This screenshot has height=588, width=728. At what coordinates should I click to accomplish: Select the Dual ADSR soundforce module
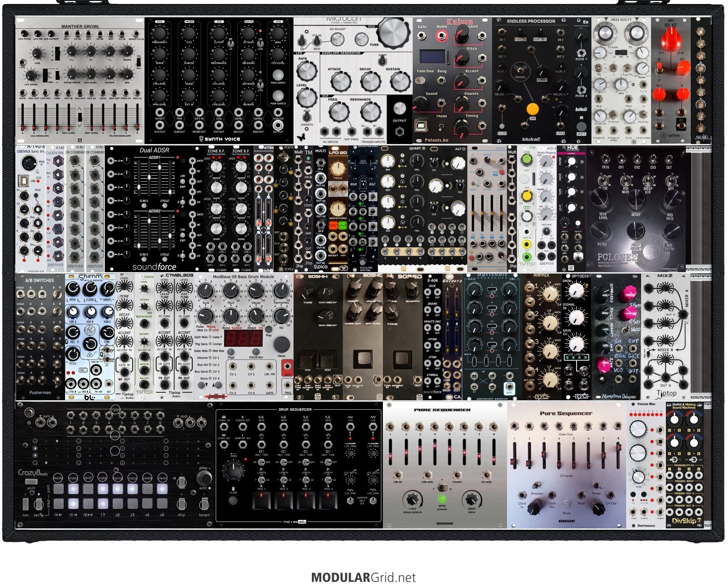[154, 209]
